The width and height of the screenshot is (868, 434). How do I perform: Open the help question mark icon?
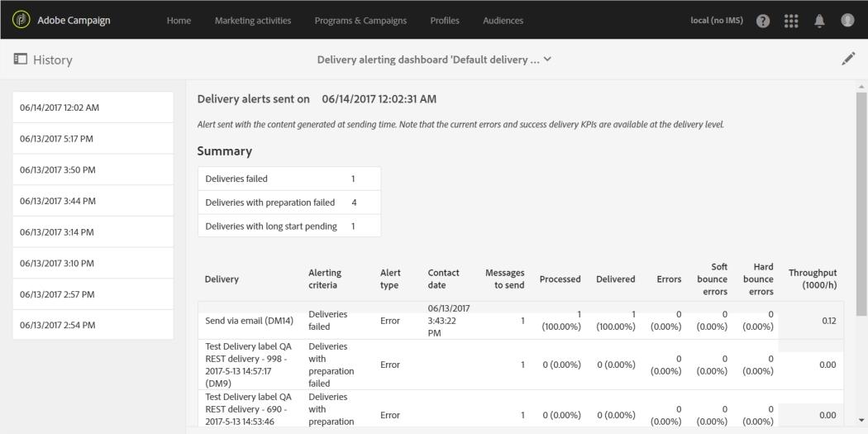(x=763, y=21)
